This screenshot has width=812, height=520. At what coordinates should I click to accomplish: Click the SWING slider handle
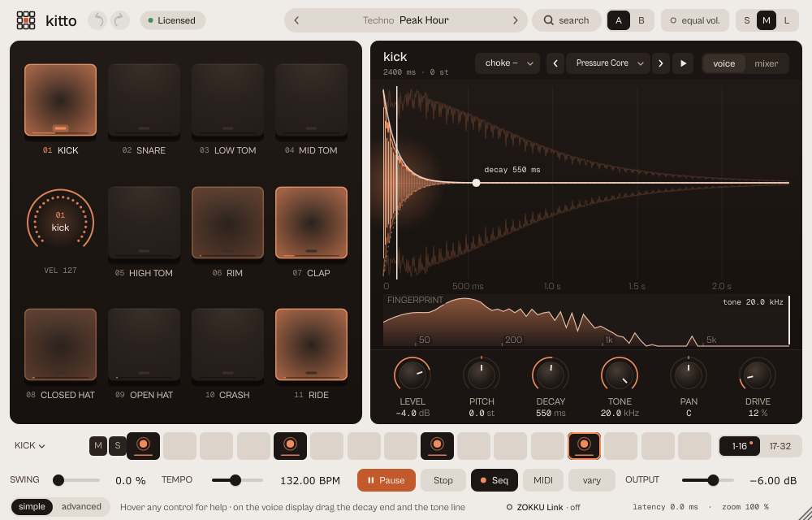58,480
